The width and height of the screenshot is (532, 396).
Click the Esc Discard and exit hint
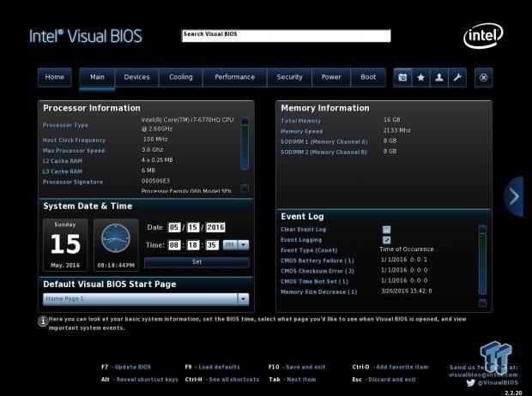pyautogui.click(x=384, y=380)
